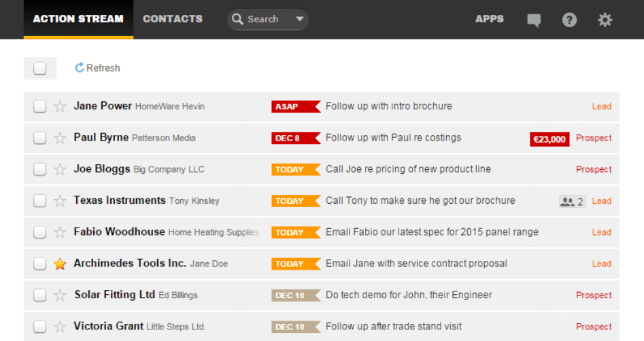This screenshot has width=644, height=341.
Task: Unstar the Archimedes Tools Inc. row
Action: (x=60, y=264)
